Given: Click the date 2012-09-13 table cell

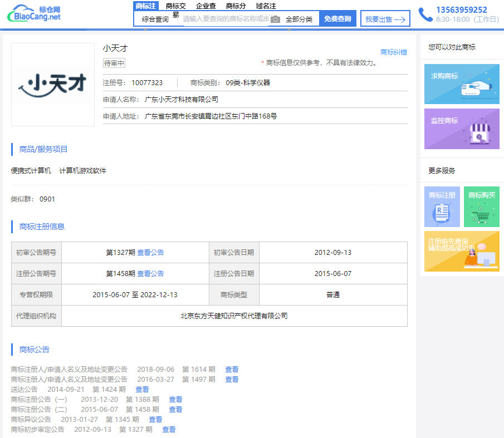Looking at the screenshot, I should click(x=333, y=253).
